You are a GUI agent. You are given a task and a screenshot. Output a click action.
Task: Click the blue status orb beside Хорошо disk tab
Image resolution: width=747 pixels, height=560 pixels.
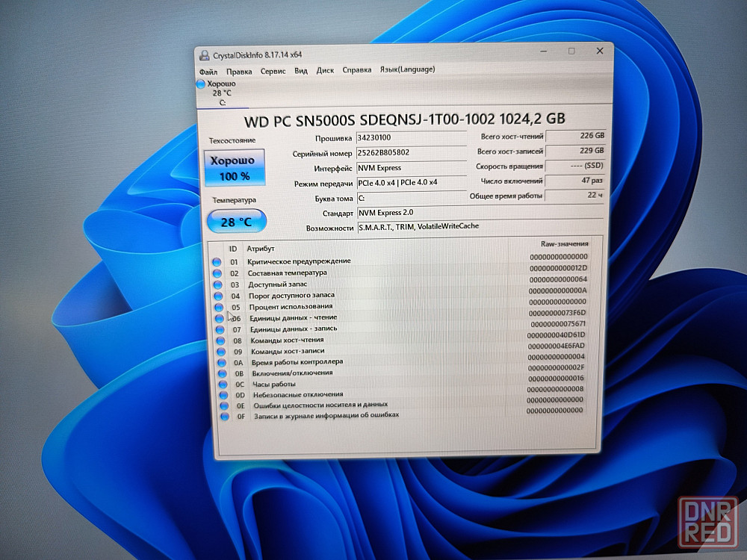pos(201,84)
